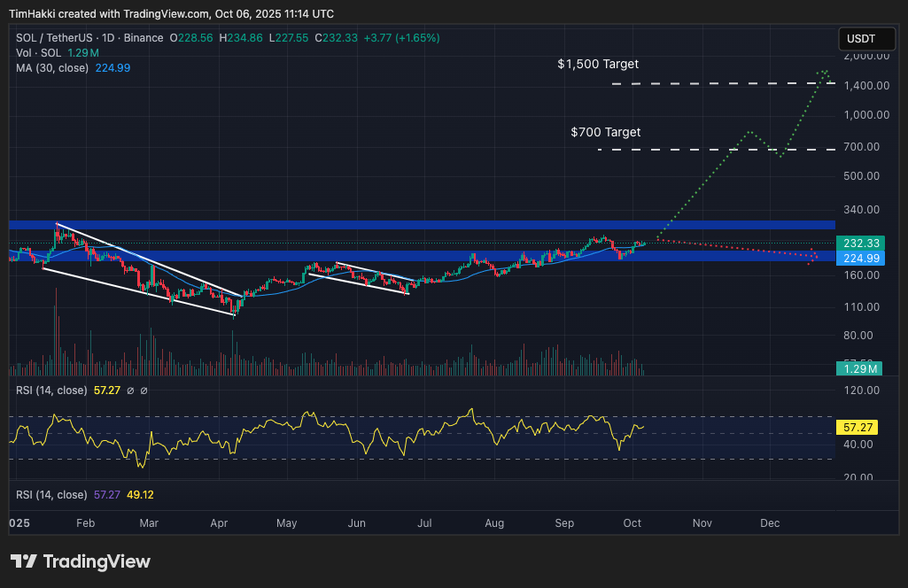Click the Dec label on time axis
The width and height of the screenshot is (908, 588).
click(x=770, y=523)
